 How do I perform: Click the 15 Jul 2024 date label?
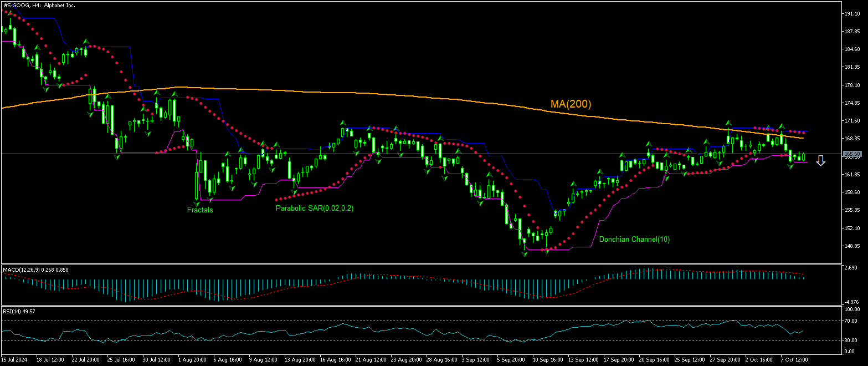(x=15, y=359)
